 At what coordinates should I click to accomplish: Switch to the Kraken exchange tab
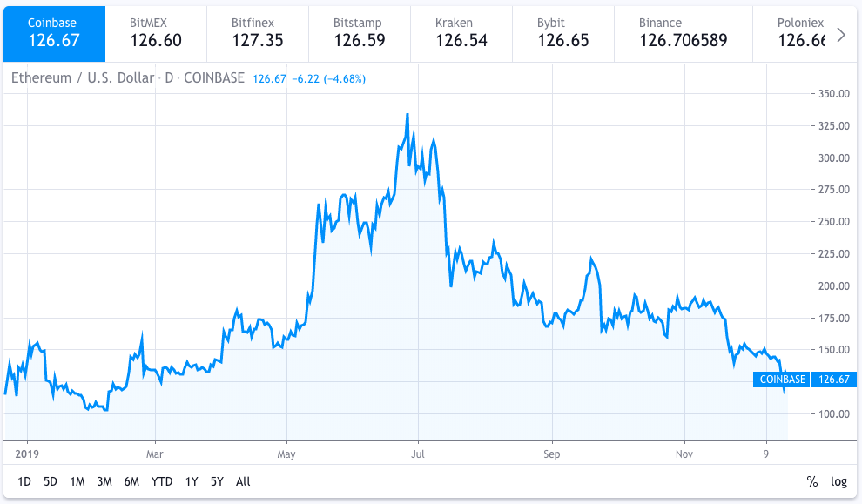(461, 34)
